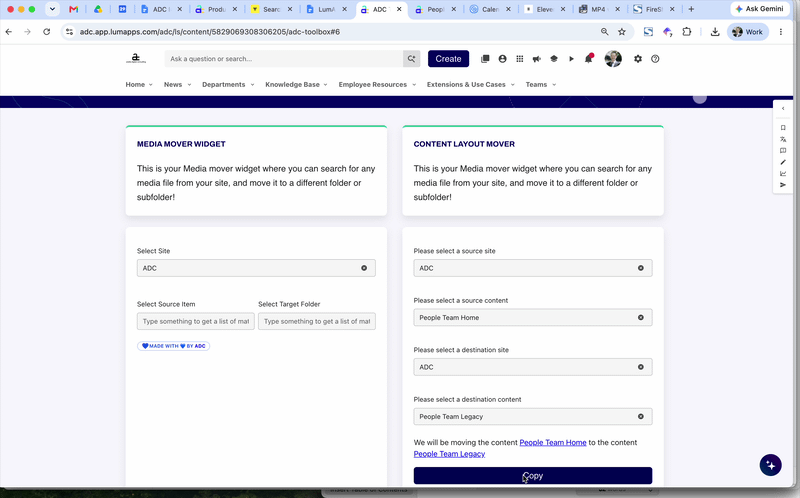Click the pencil edit icon in right sidebar

(x=783, y=162)
